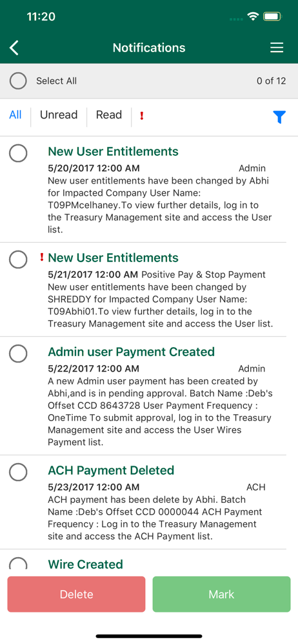The height and width of the screenshot is (644, 298).
Task: Open the ACH Payment Deleted notification title
Action: (x=111, y=470)
